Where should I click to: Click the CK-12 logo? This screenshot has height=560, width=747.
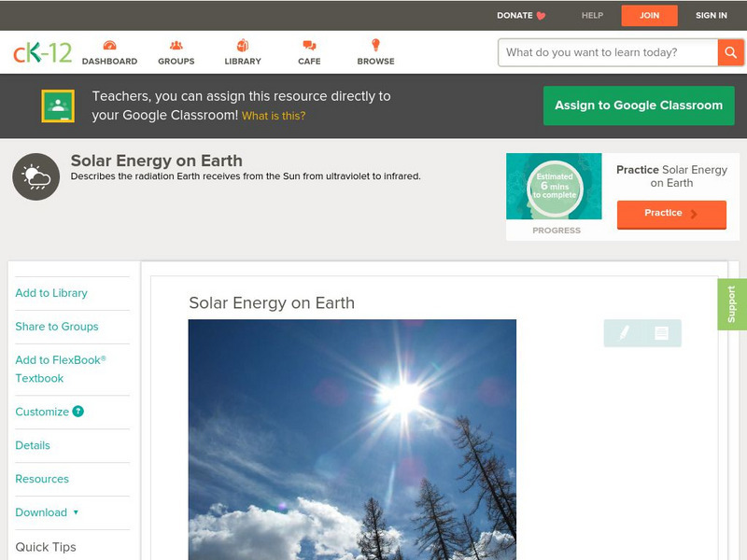pos(42,52)
